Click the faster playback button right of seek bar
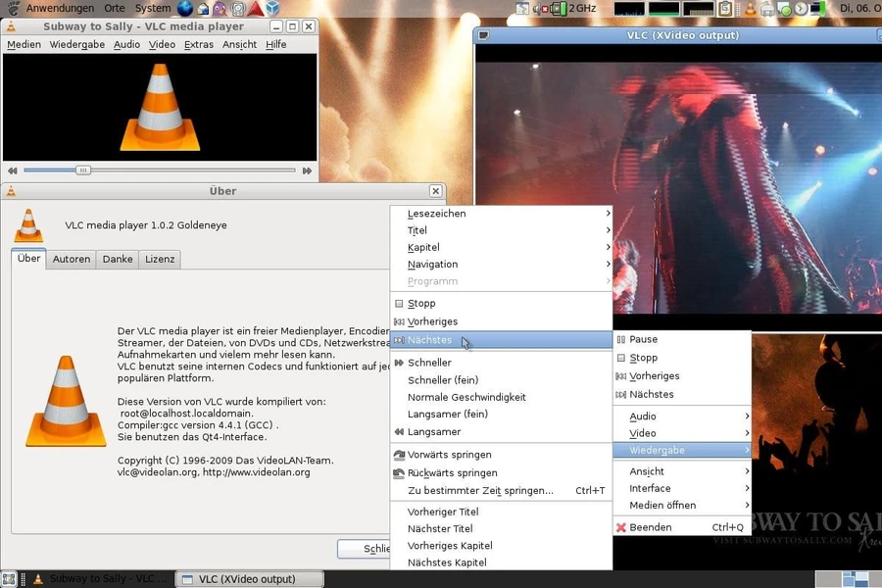The height and width of the screenshot is (588, 882). [x=307, y=171]
